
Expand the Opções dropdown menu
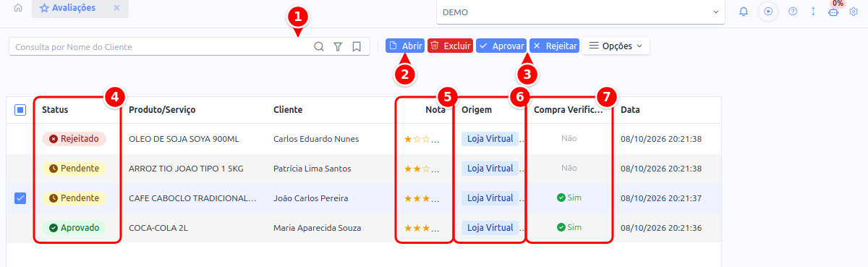click(616, 46)
